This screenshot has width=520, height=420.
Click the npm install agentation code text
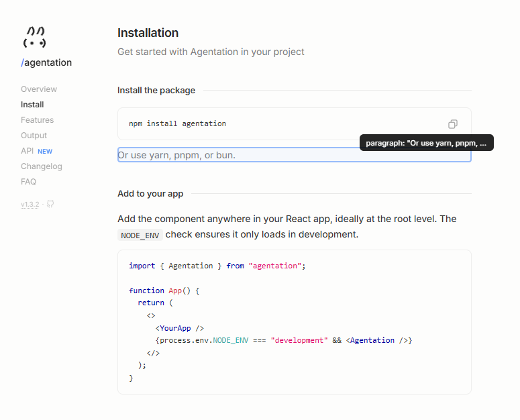point(177,124)
